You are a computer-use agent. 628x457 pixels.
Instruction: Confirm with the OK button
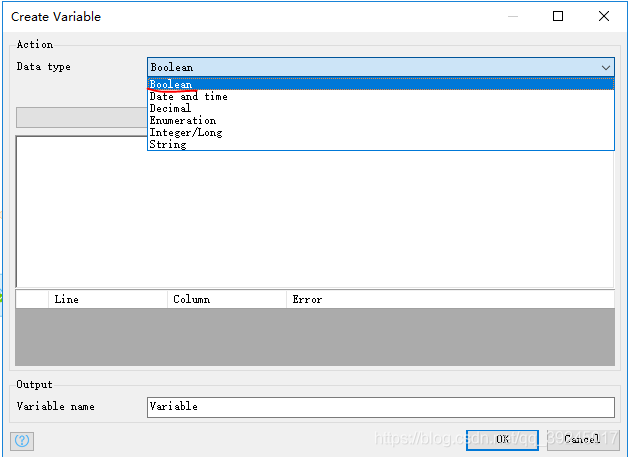[x=502, y=439]
